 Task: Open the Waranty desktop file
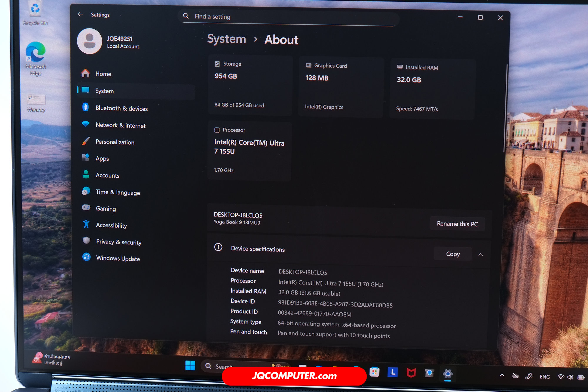(36, 104)
